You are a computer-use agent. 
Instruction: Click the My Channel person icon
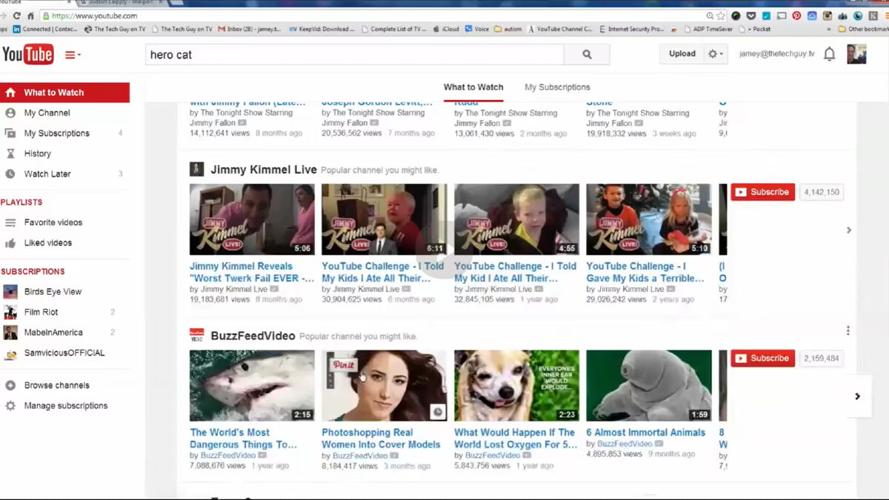point(10,113)
